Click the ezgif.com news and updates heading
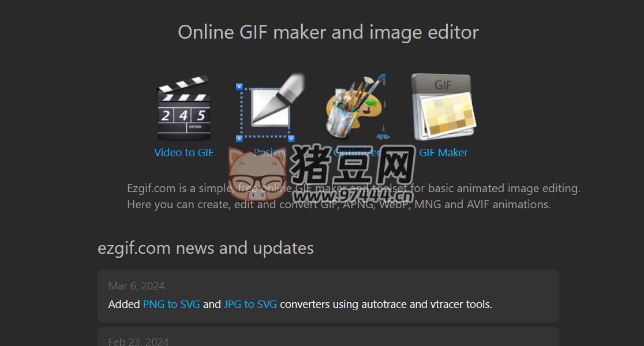The height and width of the screenshot is (346, 644). [206, 248]
